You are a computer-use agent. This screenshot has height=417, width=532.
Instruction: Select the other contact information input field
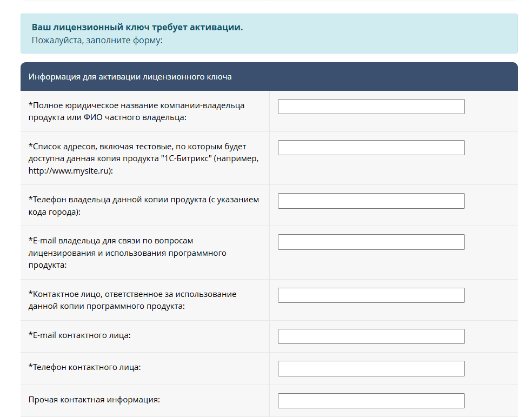coord(371,401)
